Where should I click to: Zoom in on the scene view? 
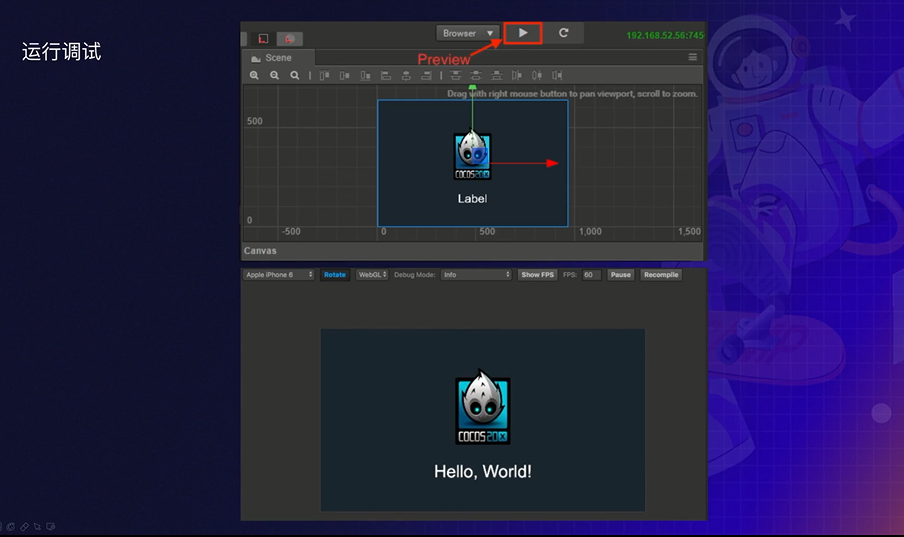coord(254,75)
